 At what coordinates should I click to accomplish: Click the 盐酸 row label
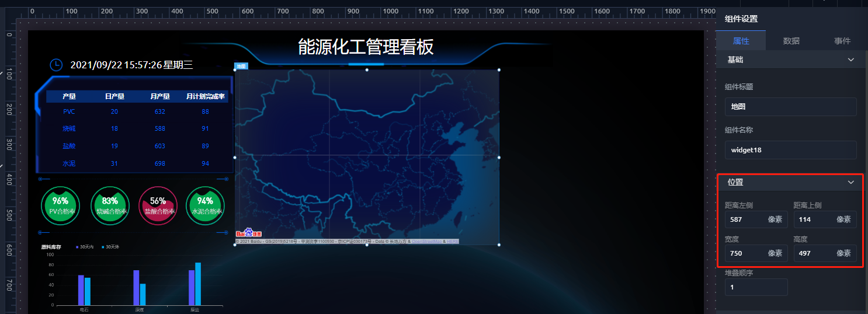[69, 146]
